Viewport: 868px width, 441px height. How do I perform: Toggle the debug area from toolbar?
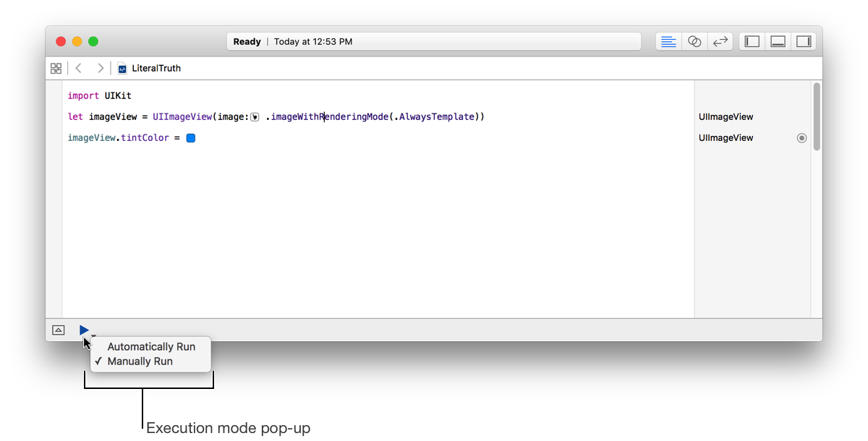tap(778, 42)
